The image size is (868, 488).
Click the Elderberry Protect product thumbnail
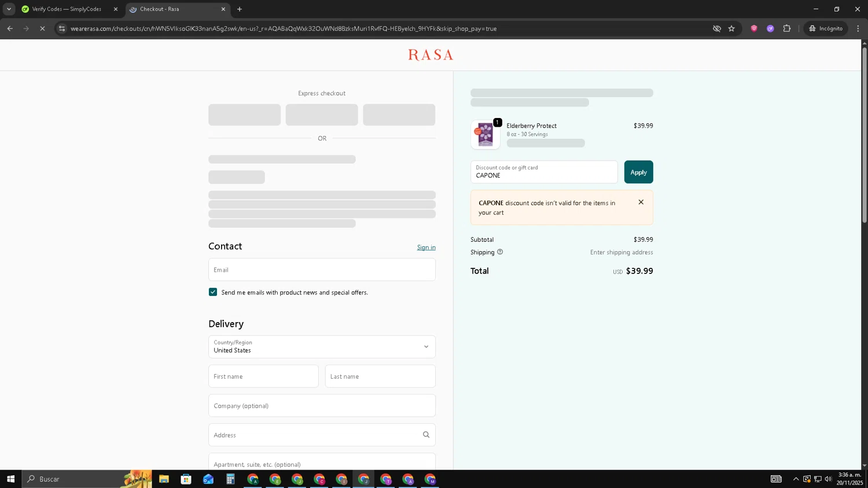(x=486, y=135)
